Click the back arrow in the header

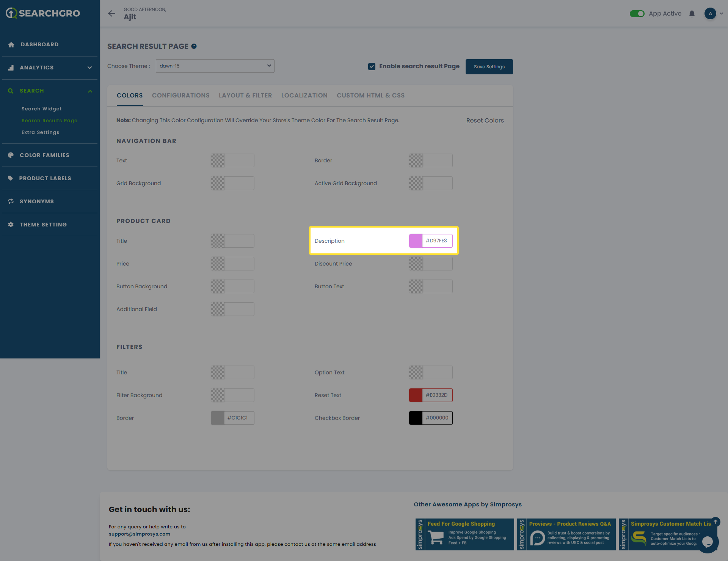111,14
